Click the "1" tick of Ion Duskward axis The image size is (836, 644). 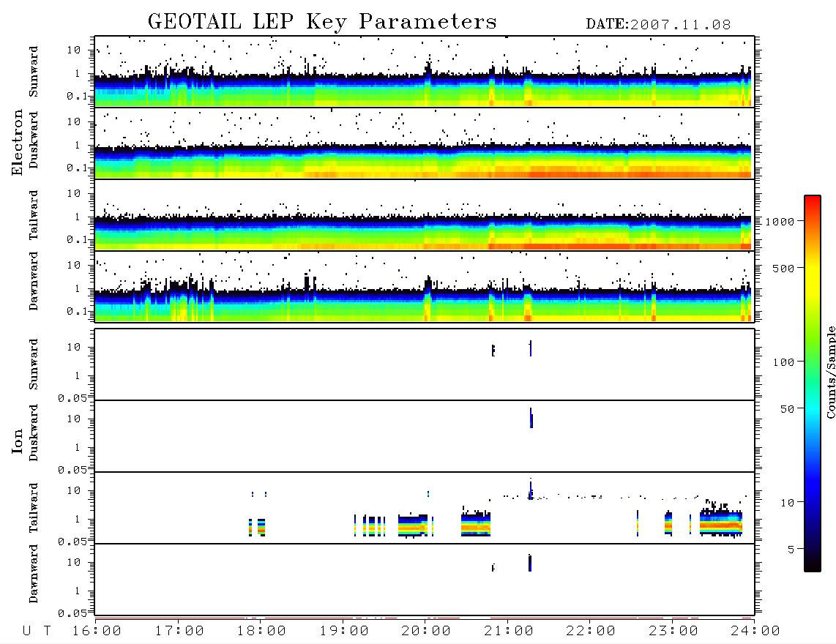(x=78, y=447)
